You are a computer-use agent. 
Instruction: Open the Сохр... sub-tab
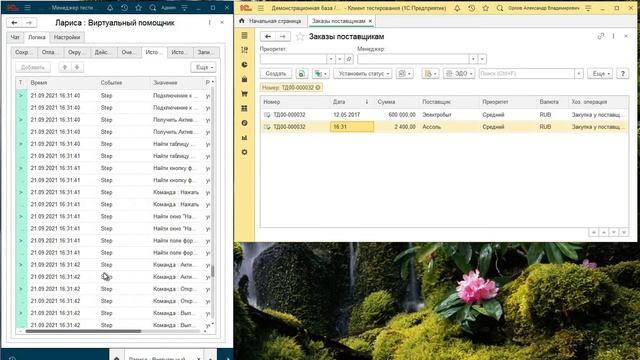[x=22, y=52]
